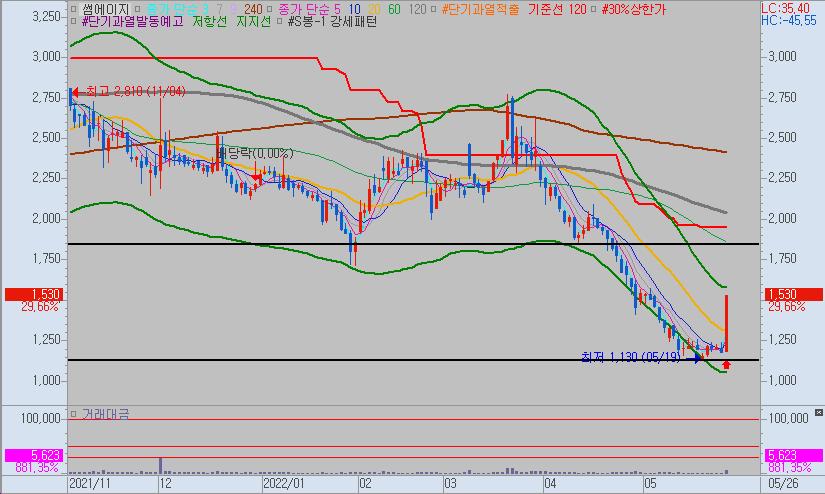Select the blue 10 moving-average legend
The width and height of the screenshot is (825, 494).
[x=355, y=9]
